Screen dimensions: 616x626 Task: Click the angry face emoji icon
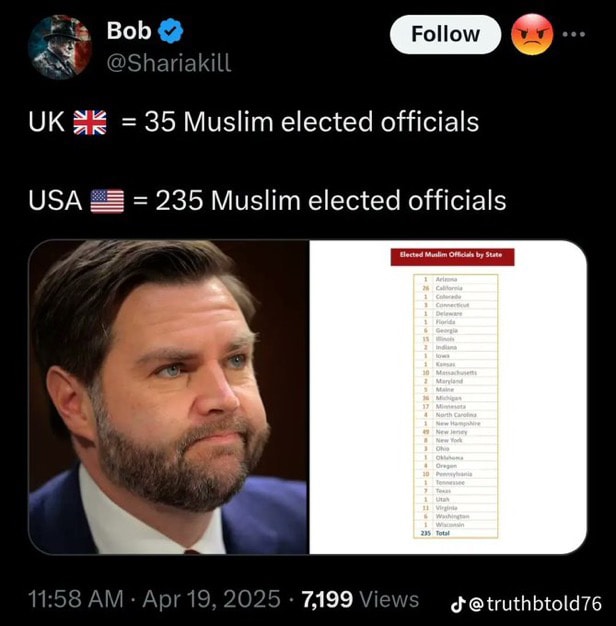tap(532, 34)
